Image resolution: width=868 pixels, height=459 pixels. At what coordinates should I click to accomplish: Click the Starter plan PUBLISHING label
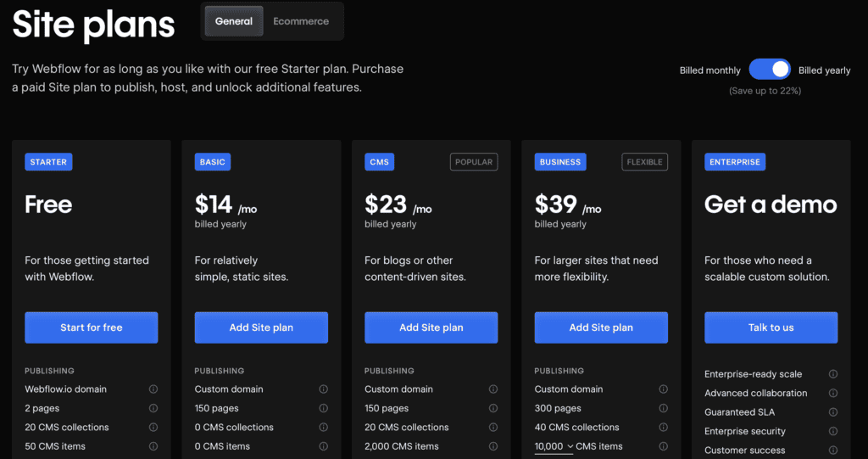(49, 371)
